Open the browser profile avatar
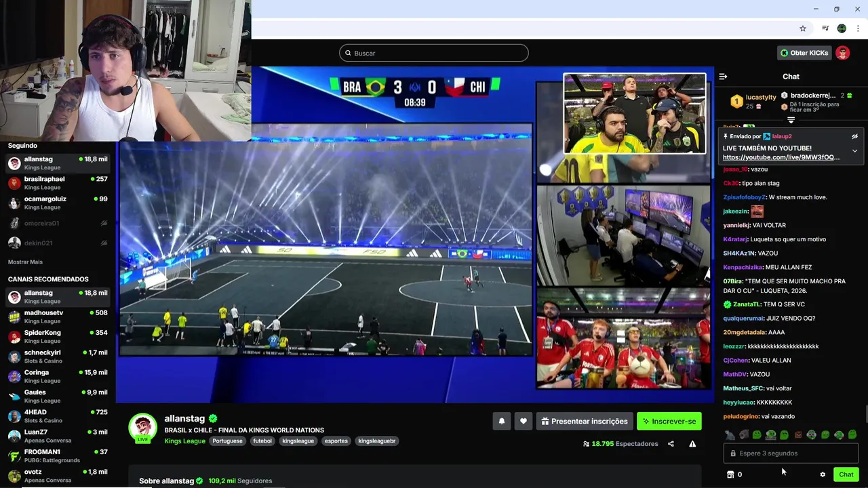The width and height of the screenshot is (868, 488). (x=842, y=28)
